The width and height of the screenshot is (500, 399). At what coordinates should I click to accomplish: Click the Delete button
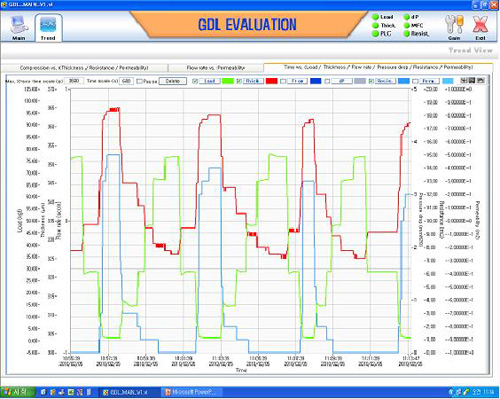pos(173,81)
